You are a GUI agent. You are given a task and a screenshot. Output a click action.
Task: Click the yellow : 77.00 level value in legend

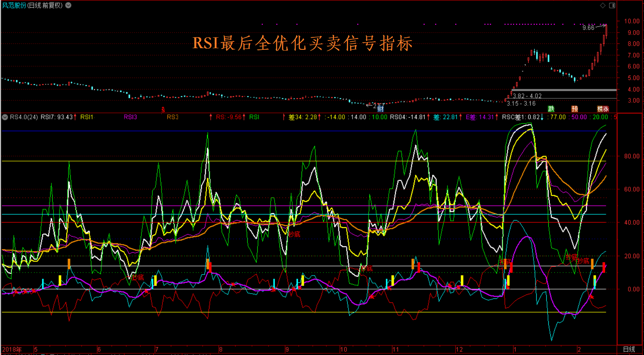click(x=556, y=117)
